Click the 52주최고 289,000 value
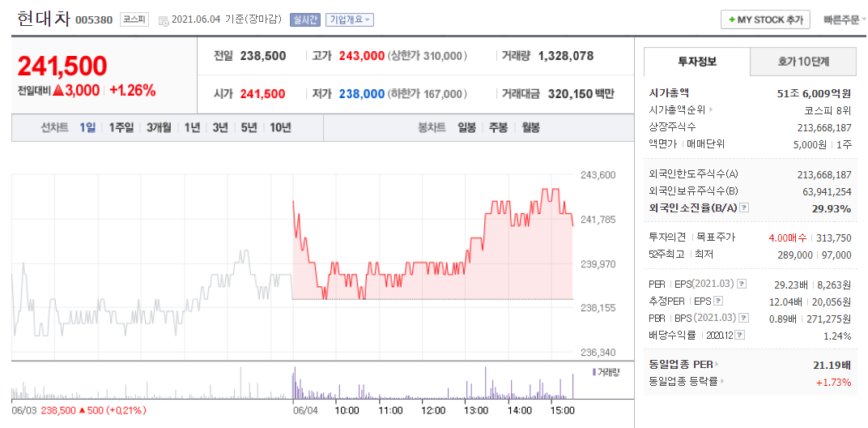This screenshot has height=428, width=868. pyautogui.click(x=794, y=255)
